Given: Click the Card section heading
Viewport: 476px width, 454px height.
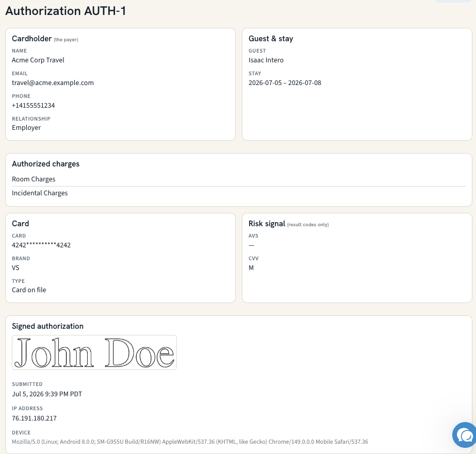Looking at the screenshot, I should tap(20, 224).
